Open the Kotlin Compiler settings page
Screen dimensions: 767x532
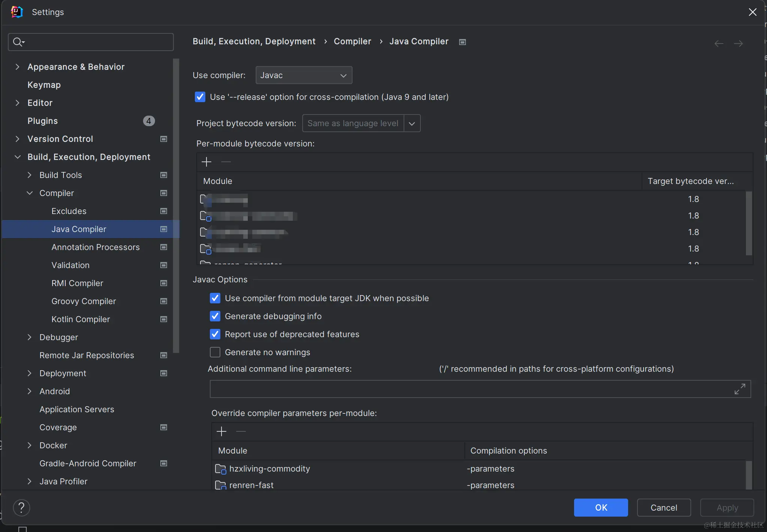(81, 319)
